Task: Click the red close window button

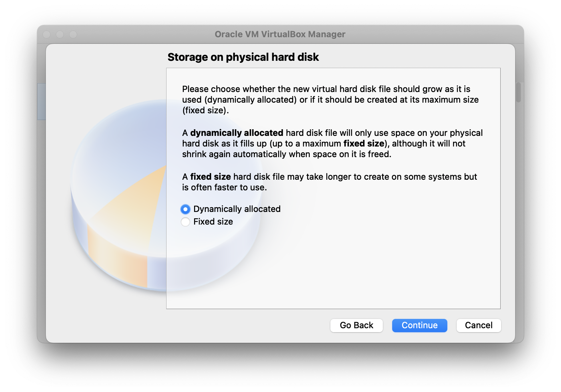Action: click(x=47, y=34)
